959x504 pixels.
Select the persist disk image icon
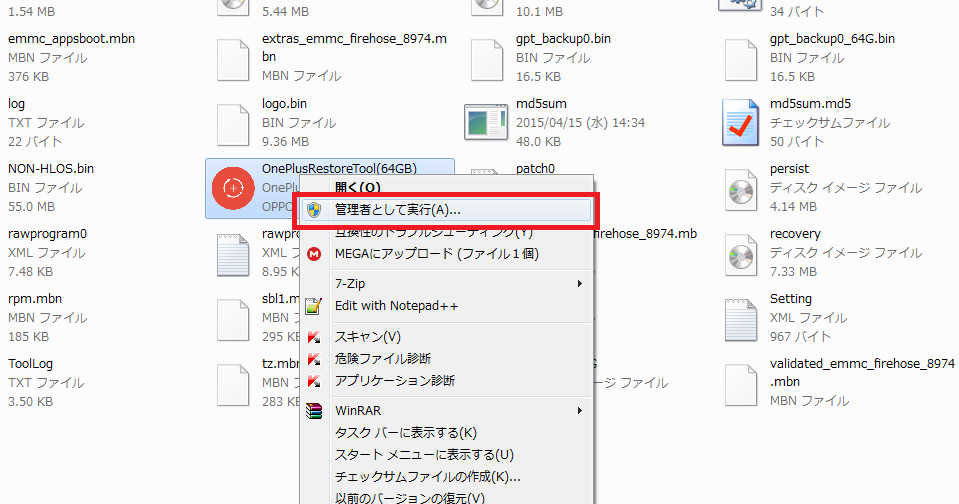(x=741, y=188)
